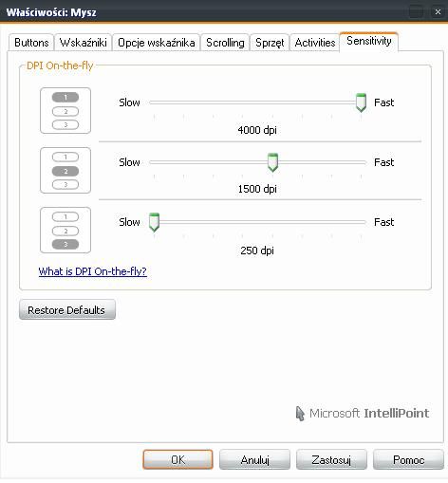Viewport: 448px width, 483px height.
Task: Click the Microsoft IntelliPoint mouse logo
Action: click(x=300, y=414)
